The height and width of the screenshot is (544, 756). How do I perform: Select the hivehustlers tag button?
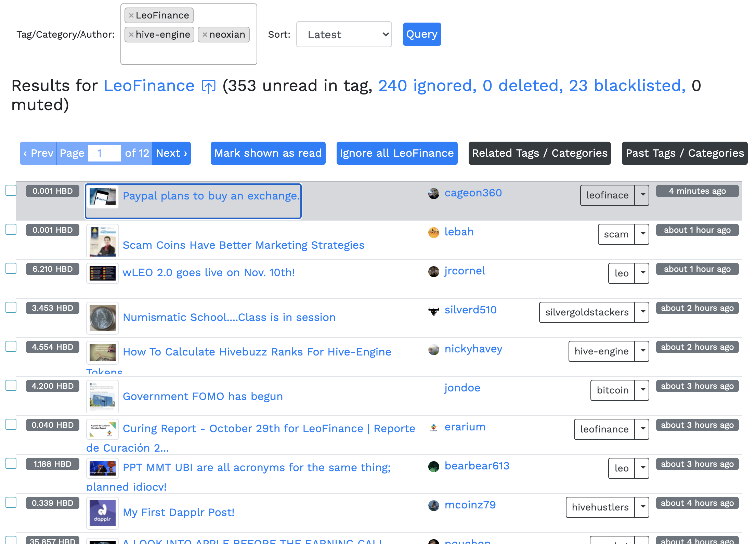click(x=600, y=507)
